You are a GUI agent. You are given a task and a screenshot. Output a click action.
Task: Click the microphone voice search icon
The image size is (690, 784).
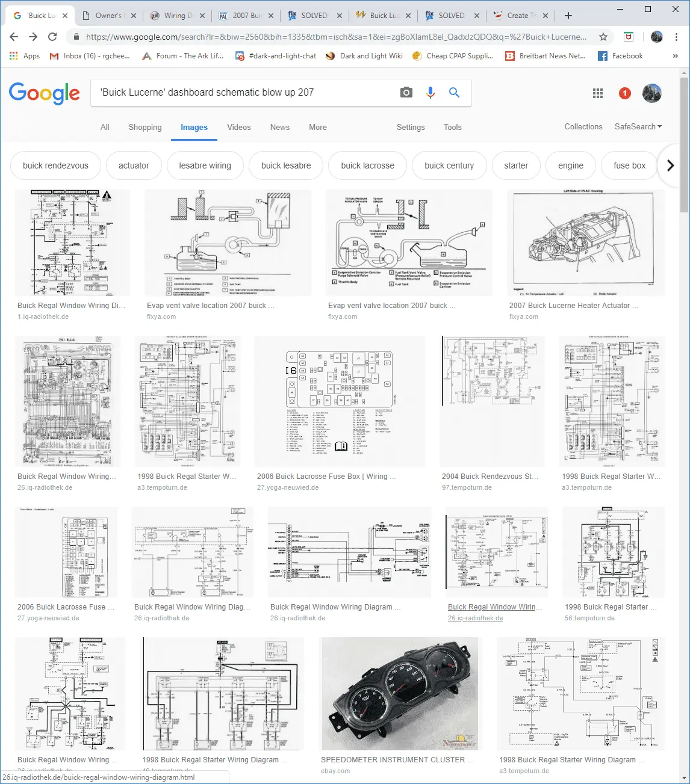tap(430, 92)
